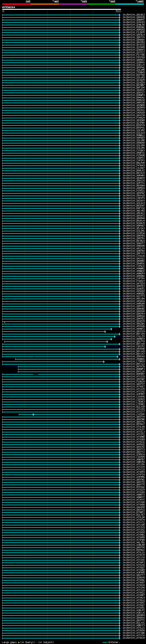Viewport: 146px width, 644px height.
Task: Select the query name AV550284
Action: [8, 7]
